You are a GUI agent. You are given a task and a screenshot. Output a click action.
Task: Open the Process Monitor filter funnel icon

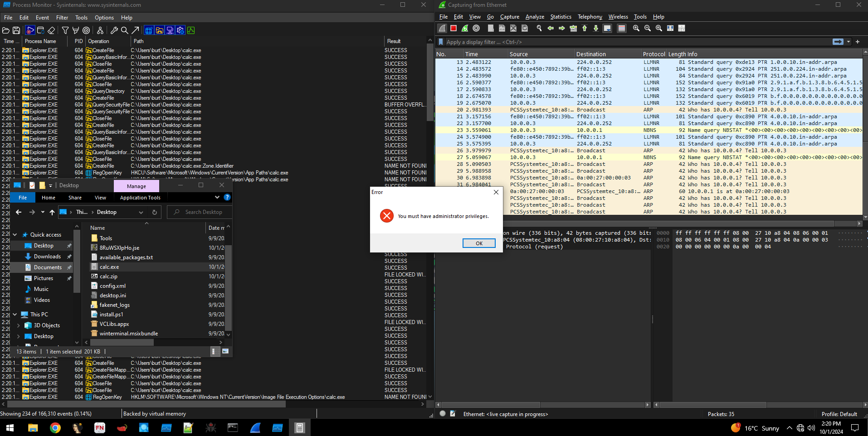pyautogui.click(x=65, y=30)
